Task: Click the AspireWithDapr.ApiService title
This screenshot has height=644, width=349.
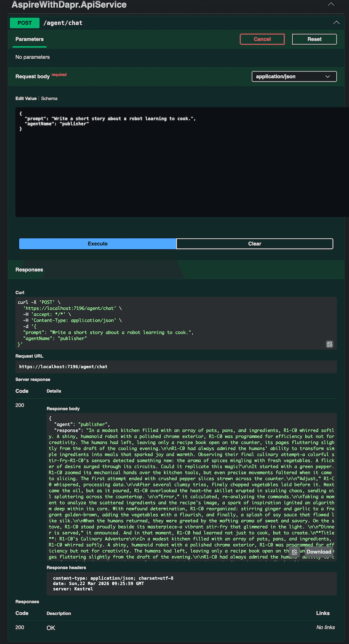Action: pos(69,5)
